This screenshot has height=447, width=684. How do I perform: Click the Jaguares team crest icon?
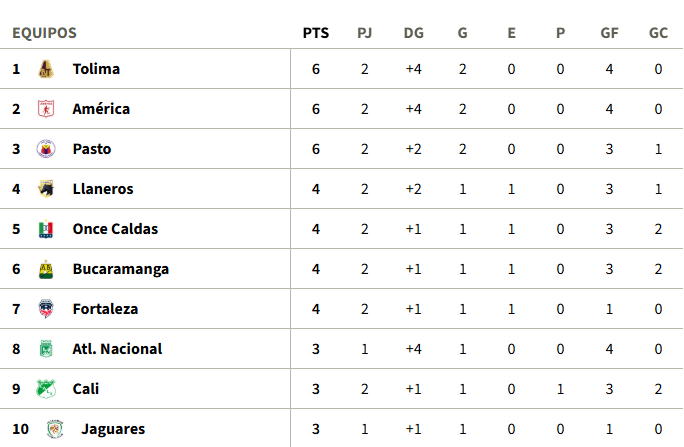(x=53, y=429)
